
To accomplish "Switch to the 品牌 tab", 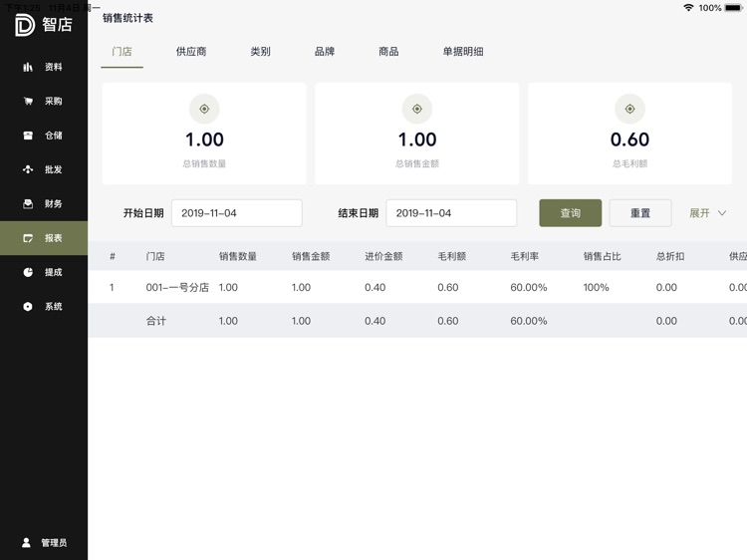I will click(x=325, y=52).
